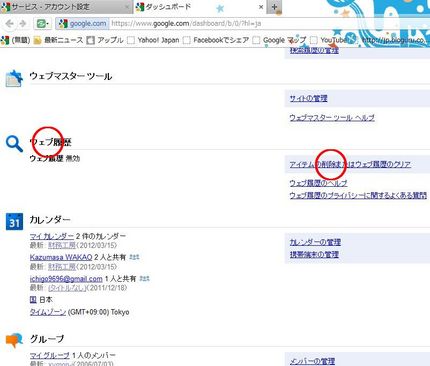
Task: Close the ダッシュボード tab
Action: (x=261, y=7)
